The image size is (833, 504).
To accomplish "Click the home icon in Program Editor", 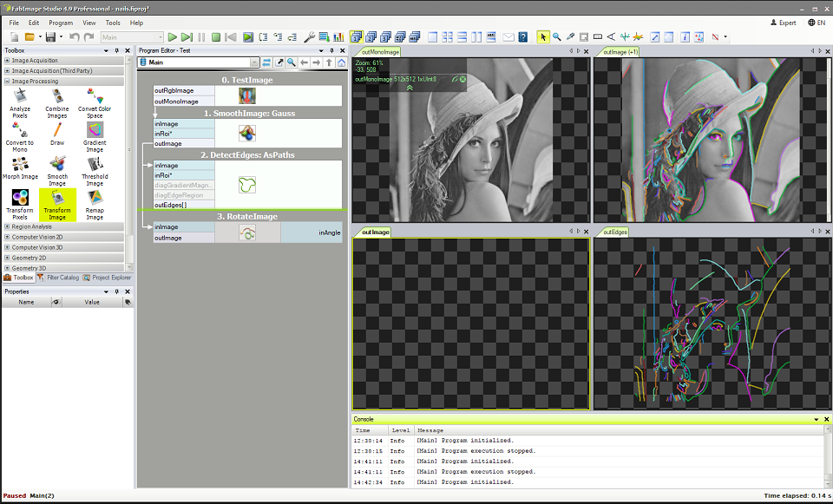I will tap(341, 62).
